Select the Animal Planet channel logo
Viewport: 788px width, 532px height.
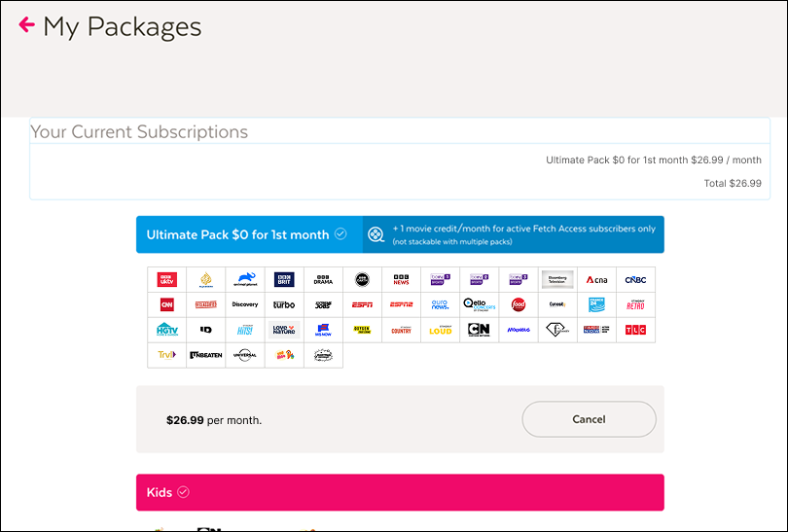pos(245,279)
